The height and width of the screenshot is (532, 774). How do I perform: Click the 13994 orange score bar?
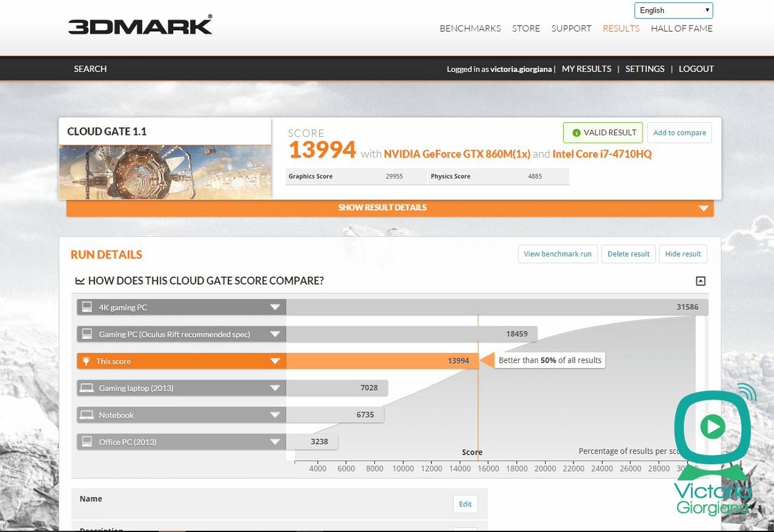tap(382, 361)
